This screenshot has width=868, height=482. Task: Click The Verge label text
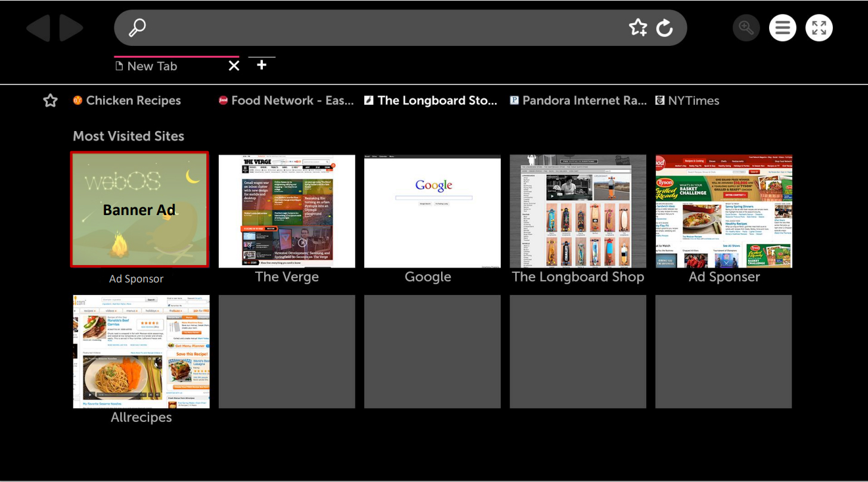(x=287, y=277)
